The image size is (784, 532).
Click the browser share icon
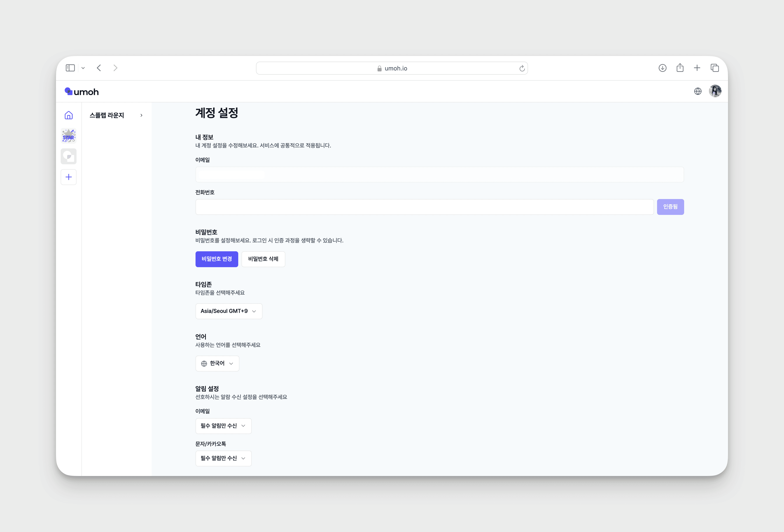click(x=680, y=68)
